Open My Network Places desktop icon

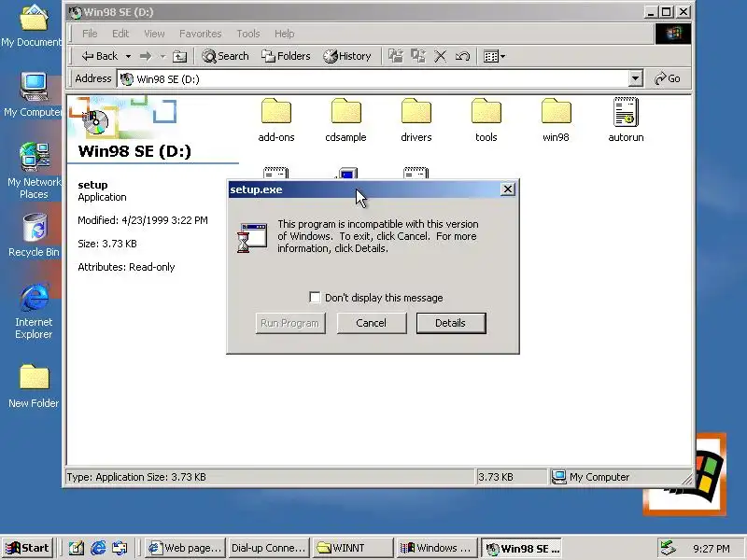click(x=34, y=171)
